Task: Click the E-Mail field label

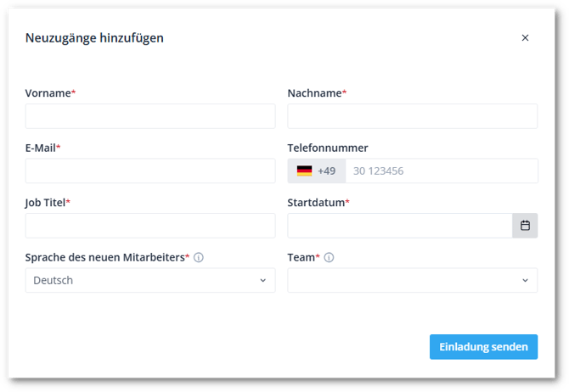Action: coord(42,148)
